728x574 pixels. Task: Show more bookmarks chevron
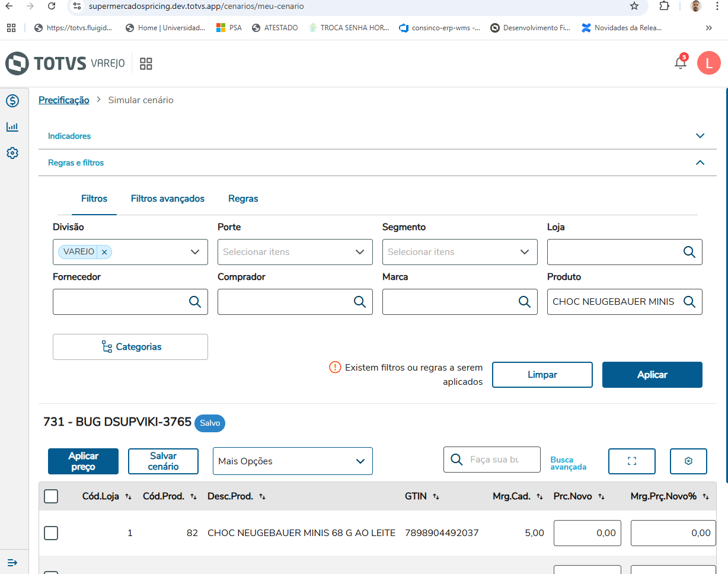pyautogui.click(x=709, y=28)
